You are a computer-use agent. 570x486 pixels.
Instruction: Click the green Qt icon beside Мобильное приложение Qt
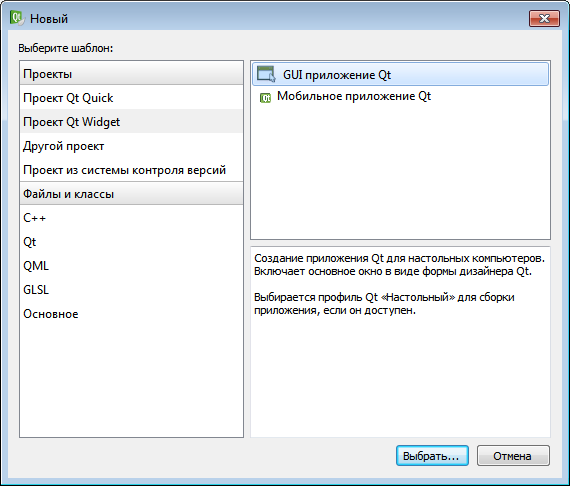[x=265, y=98]
